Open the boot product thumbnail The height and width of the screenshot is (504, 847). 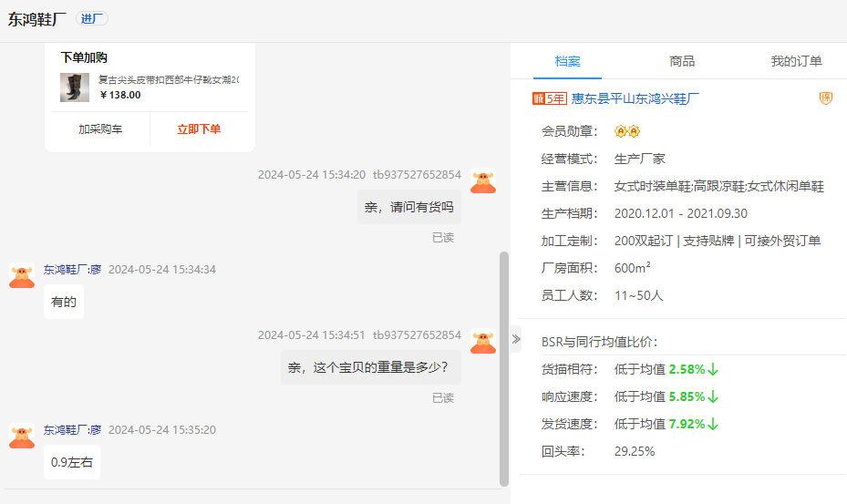pos(75,87)
